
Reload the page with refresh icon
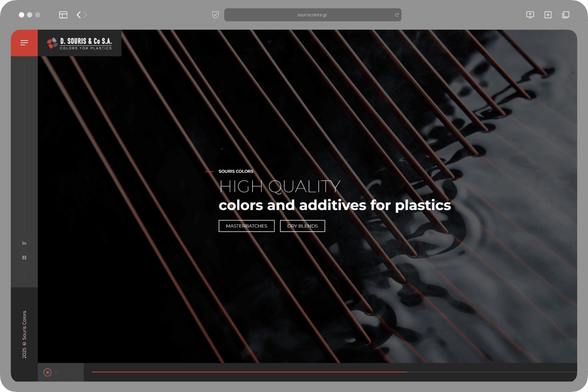(x=397, y=15)
